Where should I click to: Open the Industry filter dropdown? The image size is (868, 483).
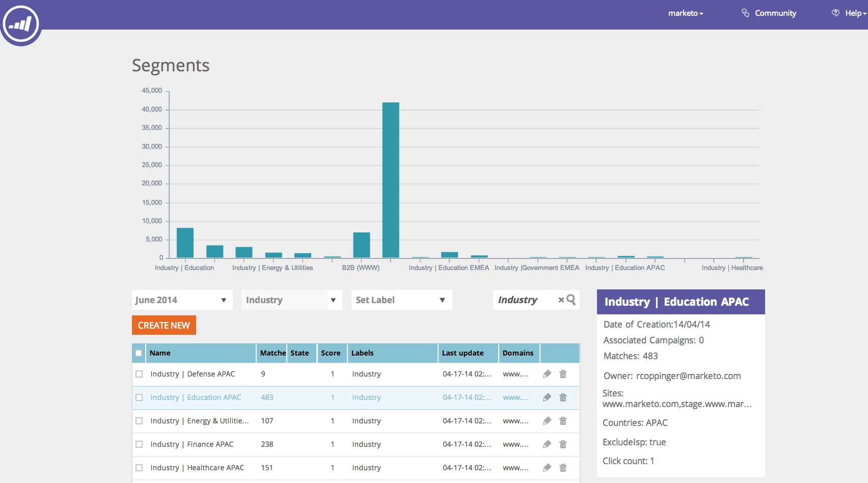[292, 300]
